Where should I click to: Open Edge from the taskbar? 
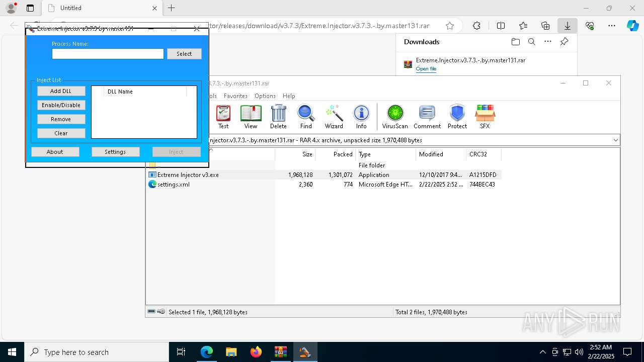coord(207,352)
